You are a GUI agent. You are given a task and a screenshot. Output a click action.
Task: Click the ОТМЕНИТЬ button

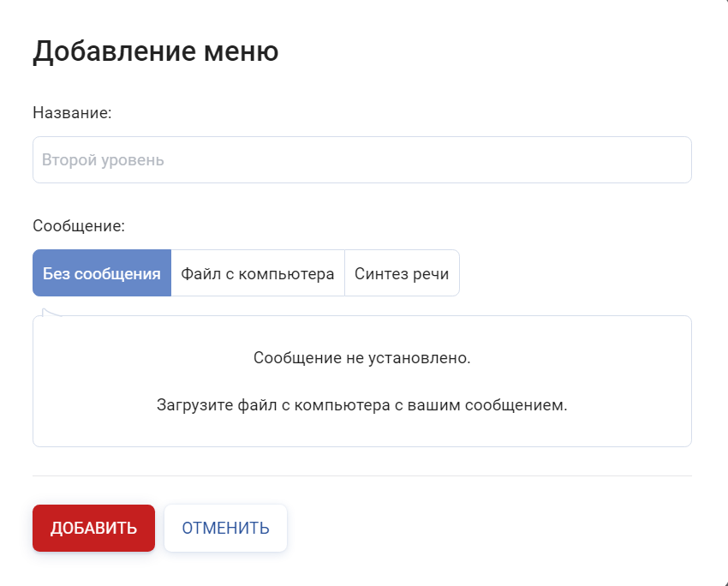click(225, 528)
